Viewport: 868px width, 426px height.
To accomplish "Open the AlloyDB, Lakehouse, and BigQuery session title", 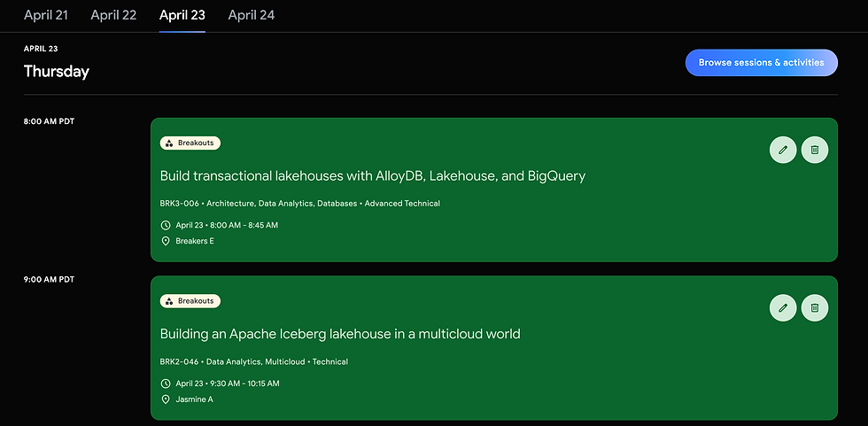I will click(373, 176).
